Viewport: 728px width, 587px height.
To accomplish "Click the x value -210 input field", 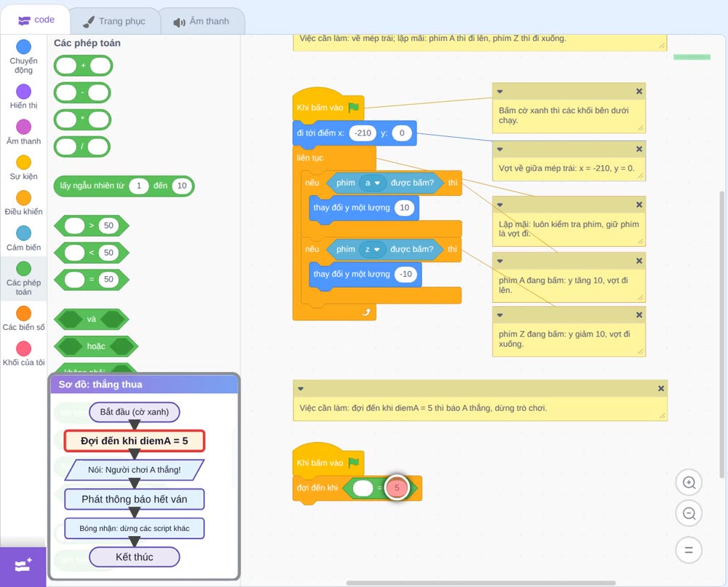I will 363,133.
